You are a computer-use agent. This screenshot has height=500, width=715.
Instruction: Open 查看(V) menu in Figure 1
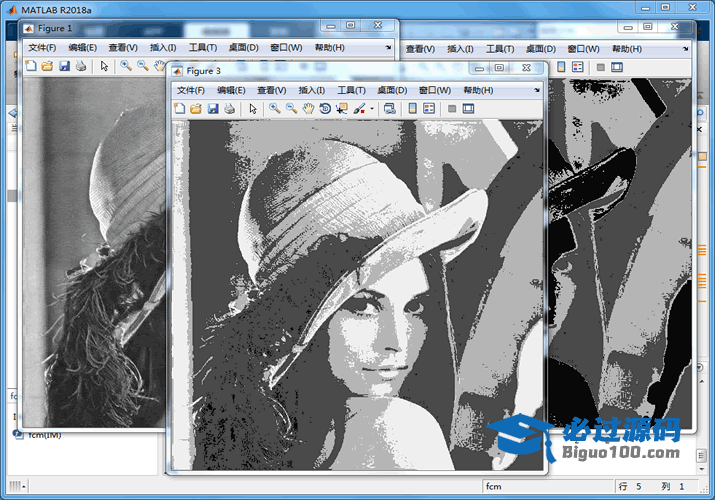click(123, 48)
